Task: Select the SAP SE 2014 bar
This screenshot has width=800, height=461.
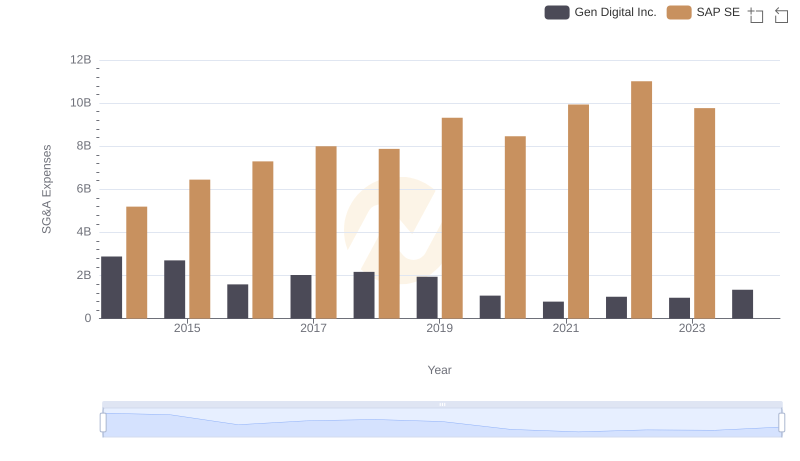Action: pos(137,263)
